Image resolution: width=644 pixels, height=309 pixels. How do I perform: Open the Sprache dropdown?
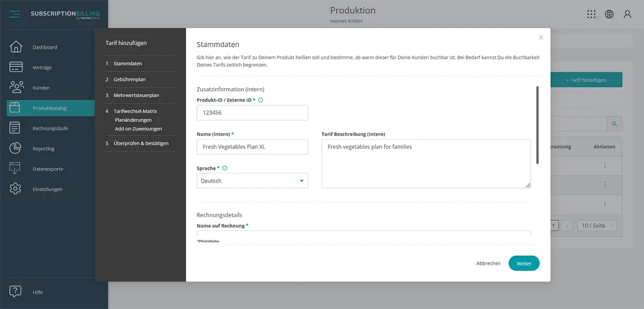coord(252,181)
